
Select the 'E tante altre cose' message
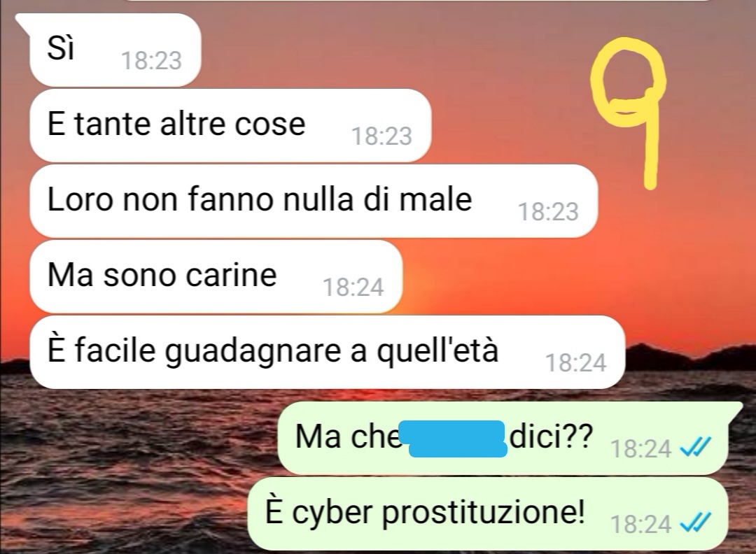tap(230, 125)
